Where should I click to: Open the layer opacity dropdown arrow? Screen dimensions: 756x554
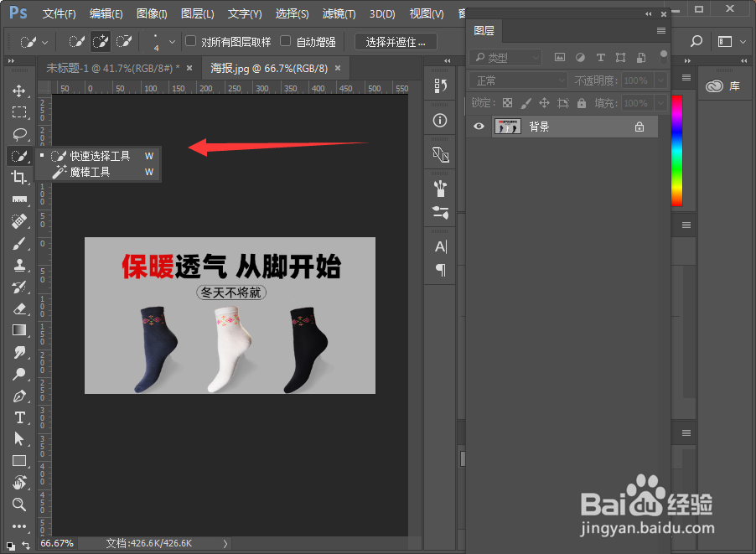pos(661,80)
